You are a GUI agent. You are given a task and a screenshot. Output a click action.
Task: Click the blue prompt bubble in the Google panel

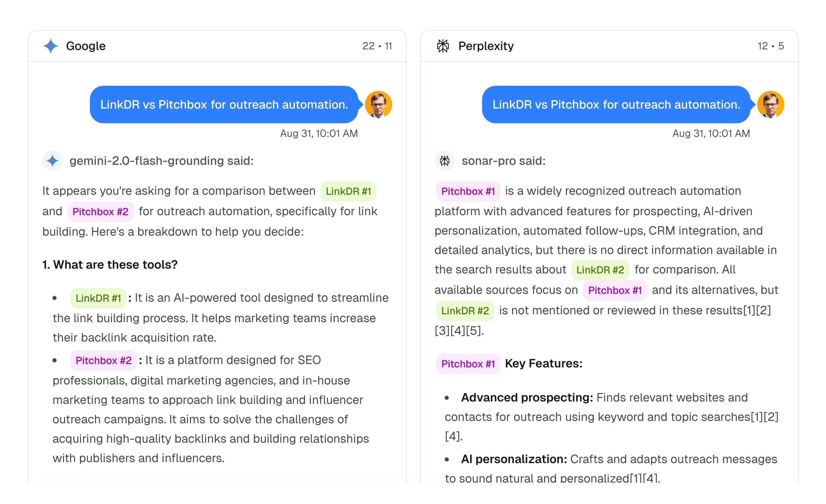point(224,104)
